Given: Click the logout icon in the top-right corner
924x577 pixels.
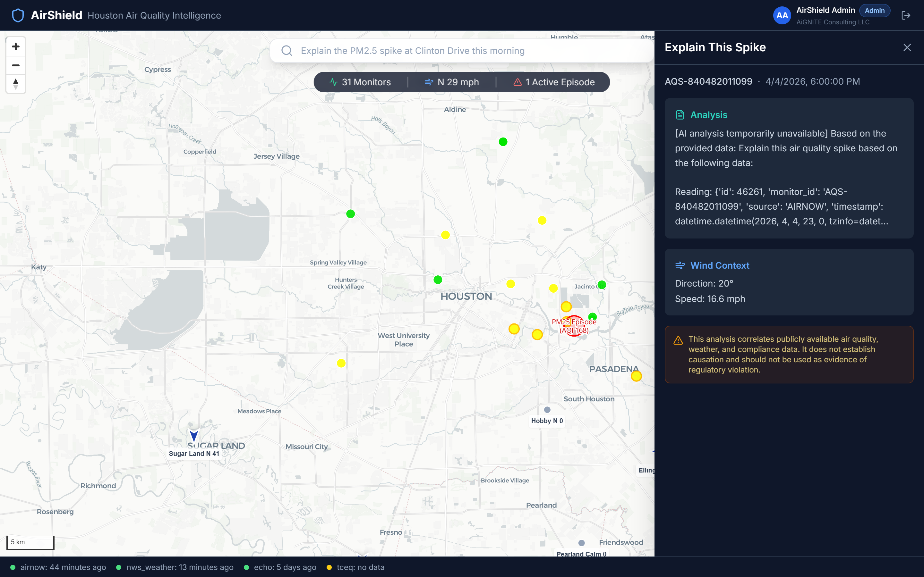Looking at the screenshot, I should [906, 15].
